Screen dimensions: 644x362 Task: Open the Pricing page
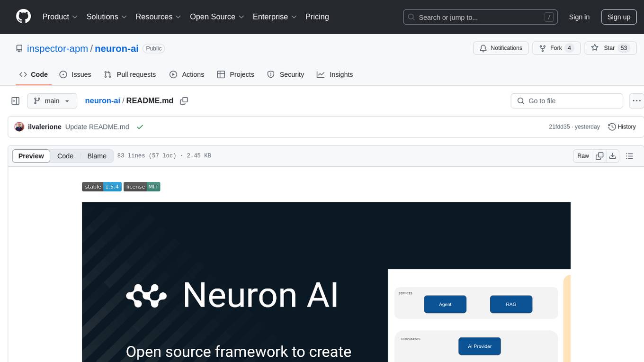tap(317, 17)
